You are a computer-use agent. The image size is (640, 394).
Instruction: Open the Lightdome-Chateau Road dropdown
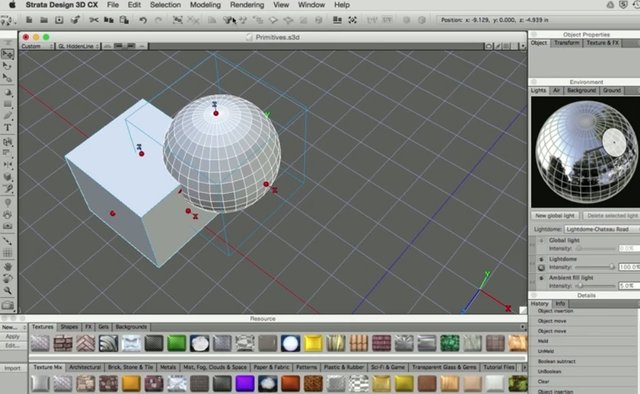[602, 229]
